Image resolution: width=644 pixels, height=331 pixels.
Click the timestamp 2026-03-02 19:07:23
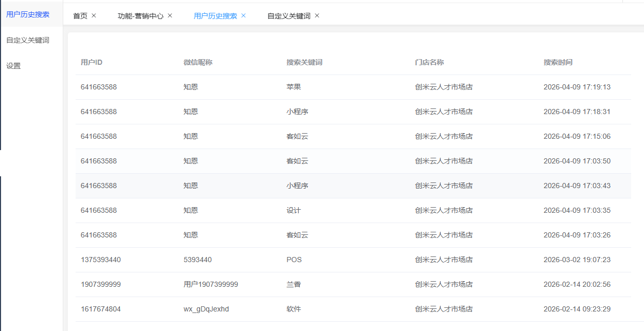coord(577,260)
